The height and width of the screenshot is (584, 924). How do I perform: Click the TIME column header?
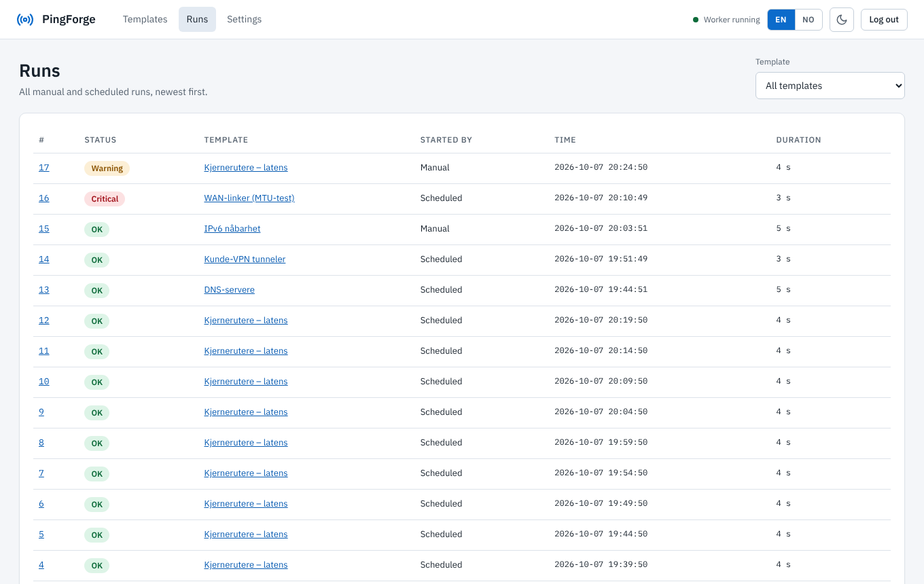565,140
